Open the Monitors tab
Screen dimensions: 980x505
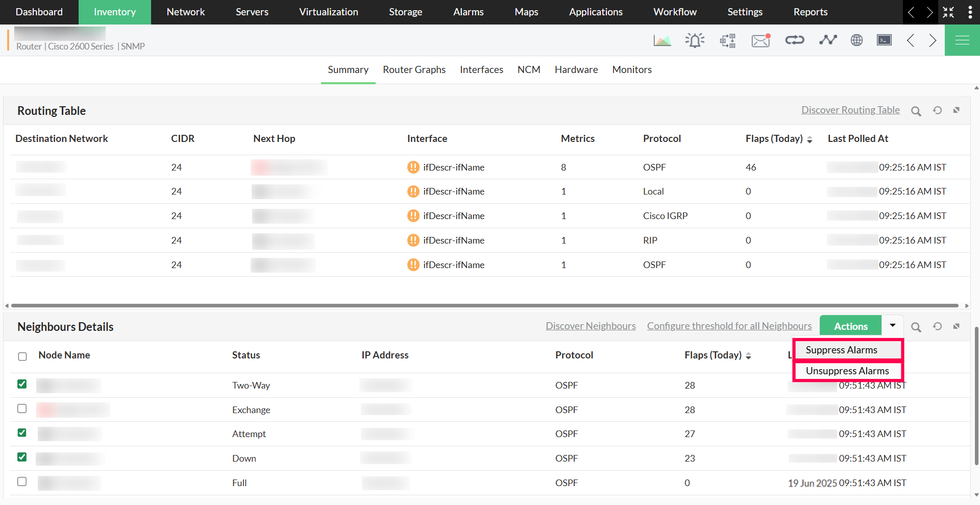[x=632, y=69]
